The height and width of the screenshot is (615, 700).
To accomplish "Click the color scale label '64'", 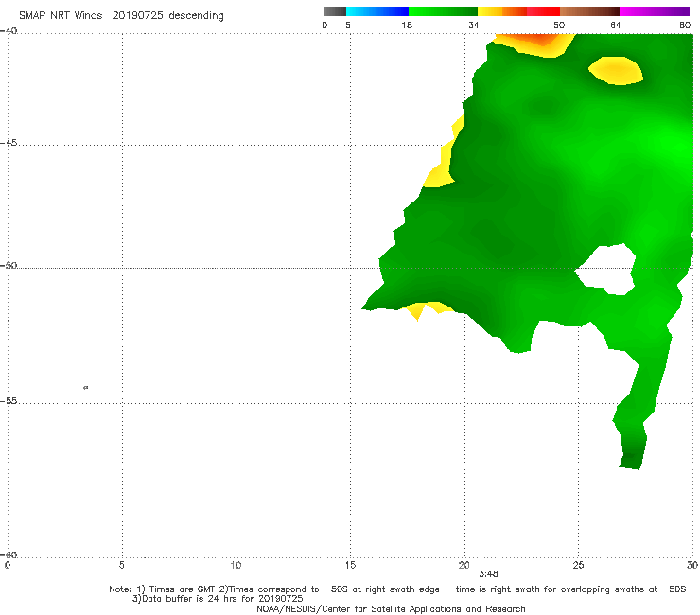I will coord(616,25).
